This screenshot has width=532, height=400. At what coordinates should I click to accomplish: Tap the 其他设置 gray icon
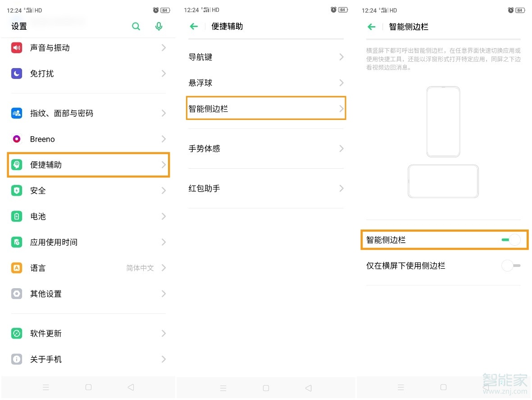click(17, 294)
